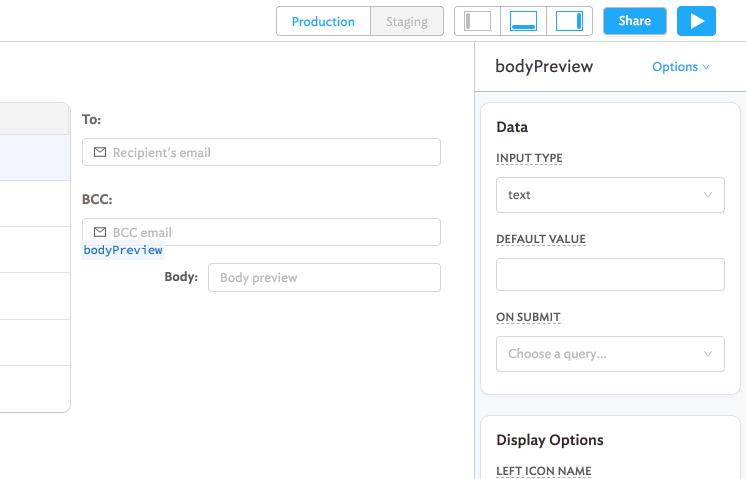This screenshot has height=479, width=746.
Task: Click the Share button
Action: pyautogui.click(x=634, y=21)
